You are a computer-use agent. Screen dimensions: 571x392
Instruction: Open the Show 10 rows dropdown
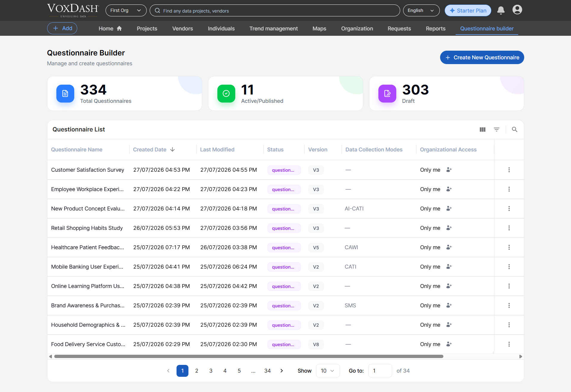click(328, 371)
